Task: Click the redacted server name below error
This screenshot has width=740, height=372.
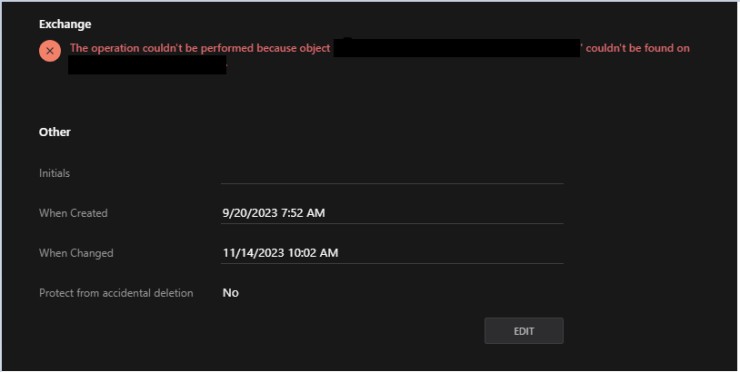Action: [147, 65]
